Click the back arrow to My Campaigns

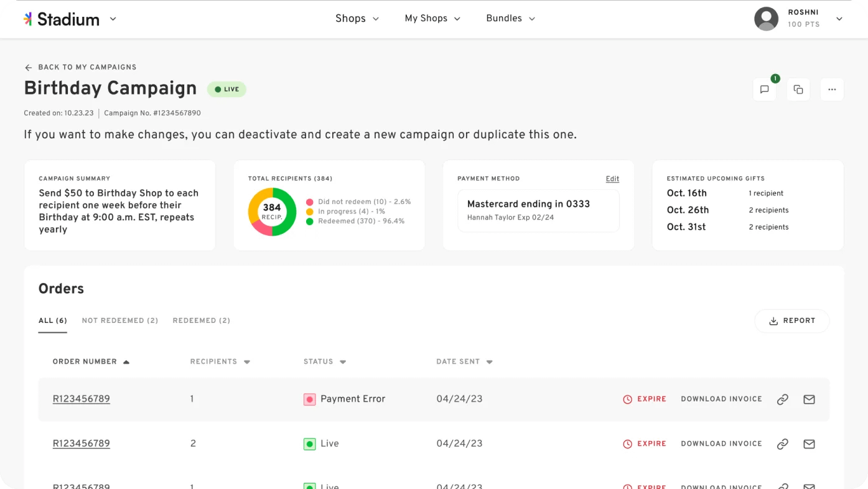point(29,67)
